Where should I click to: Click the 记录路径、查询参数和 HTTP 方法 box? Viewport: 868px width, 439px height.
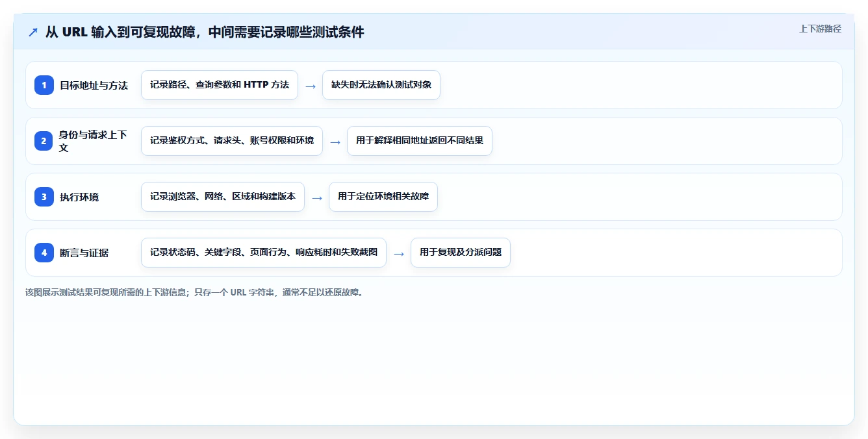tap(220, 85)
